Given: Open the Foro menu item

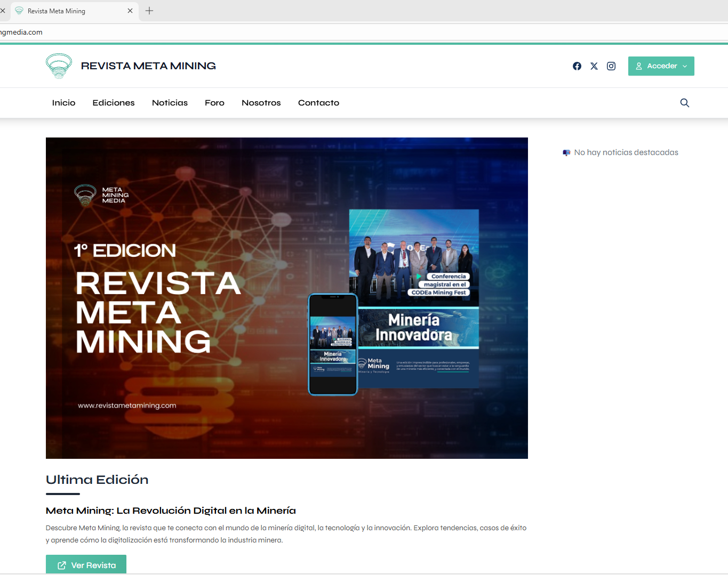Looking at the screenshot, I should pyautogui.click(x=214, y=103).
